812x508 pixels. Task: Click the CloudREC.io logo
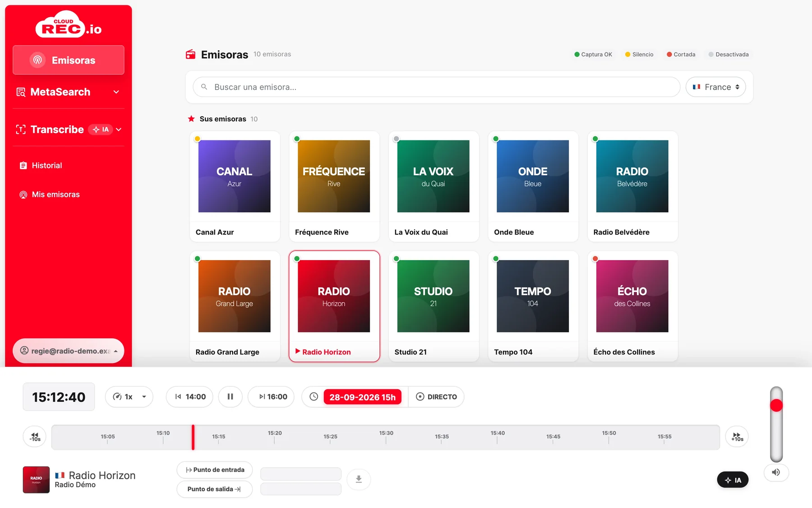pos(69,24)
